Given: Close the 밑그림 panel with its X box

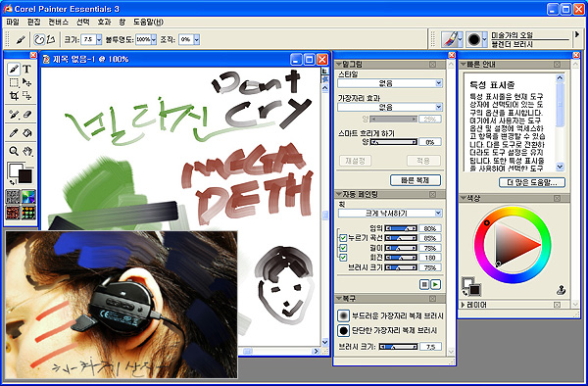Looking at the screenshot, I should coord(432,65).
